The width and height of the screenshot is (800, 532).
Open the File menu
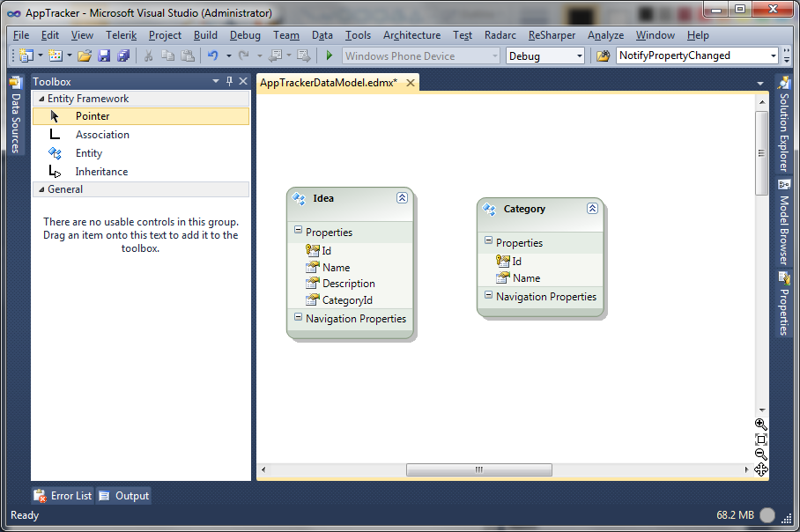tap(21, 35)
